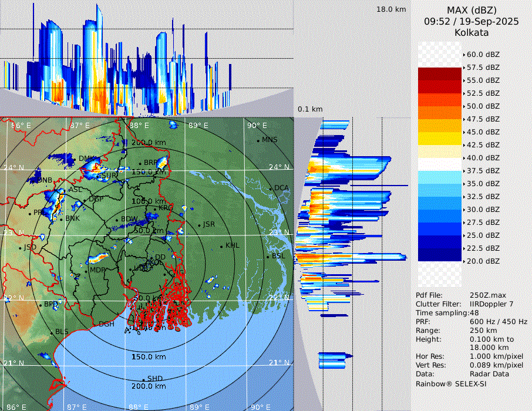Screen dimensions: 532x411
Task: Click the 18.0 km height scale label
Action: (x=391, y=9)
